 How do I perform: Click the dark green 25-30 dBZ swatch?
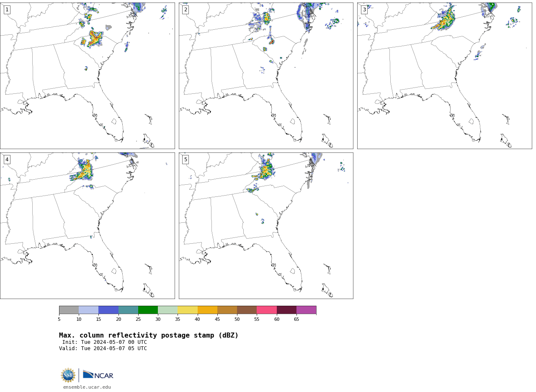[148, 310]
